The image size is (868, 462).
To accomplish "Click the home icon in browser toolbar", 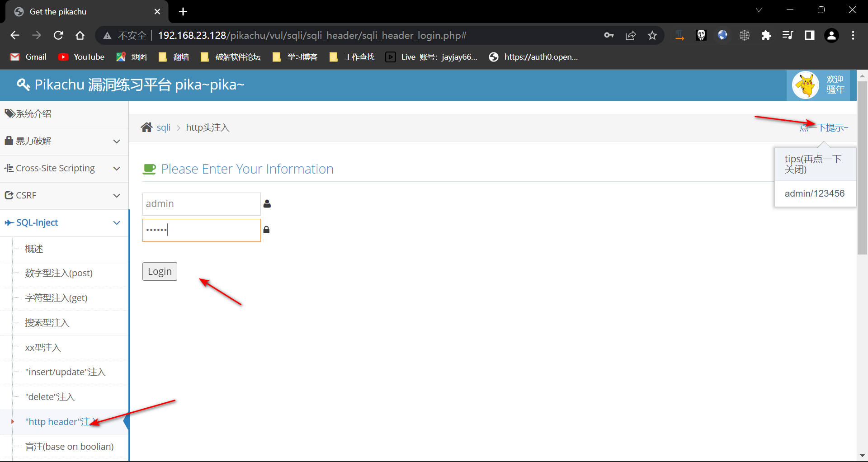I will coord(80,35).
